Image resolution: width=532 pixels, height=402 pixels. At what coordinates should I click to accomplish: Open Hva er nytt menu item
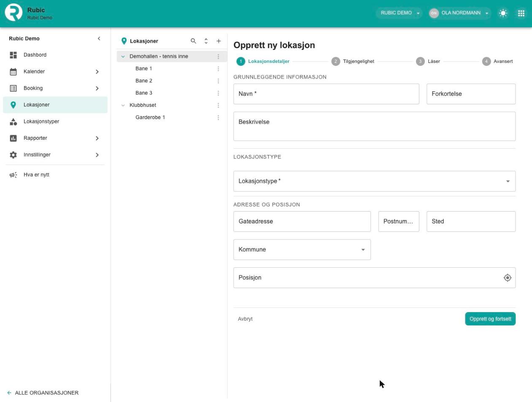click(55, 175)
